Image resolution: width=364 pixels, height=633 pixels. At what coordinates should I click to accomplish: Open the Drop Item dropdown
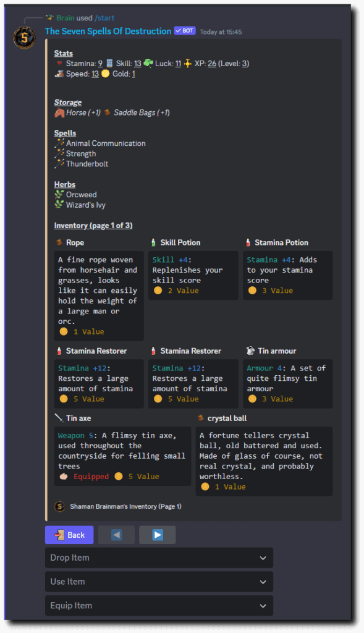159,558
